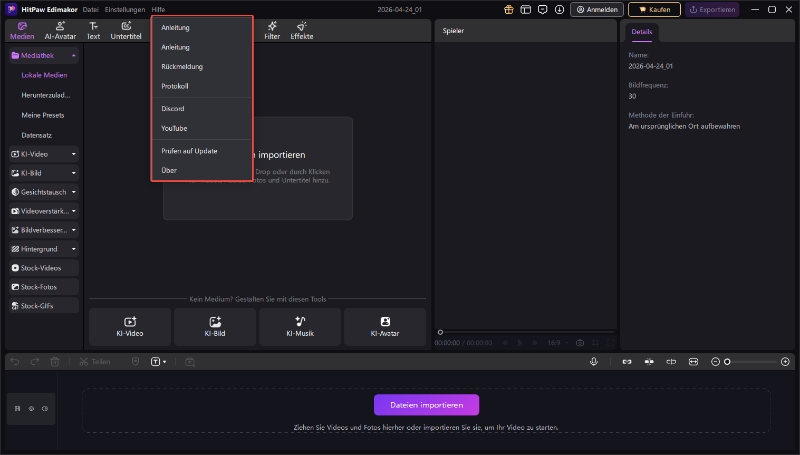Viewport: 800px width, 455px height.
Task: Expand the KI-Video sidebar section
Action: click(73, 154)
